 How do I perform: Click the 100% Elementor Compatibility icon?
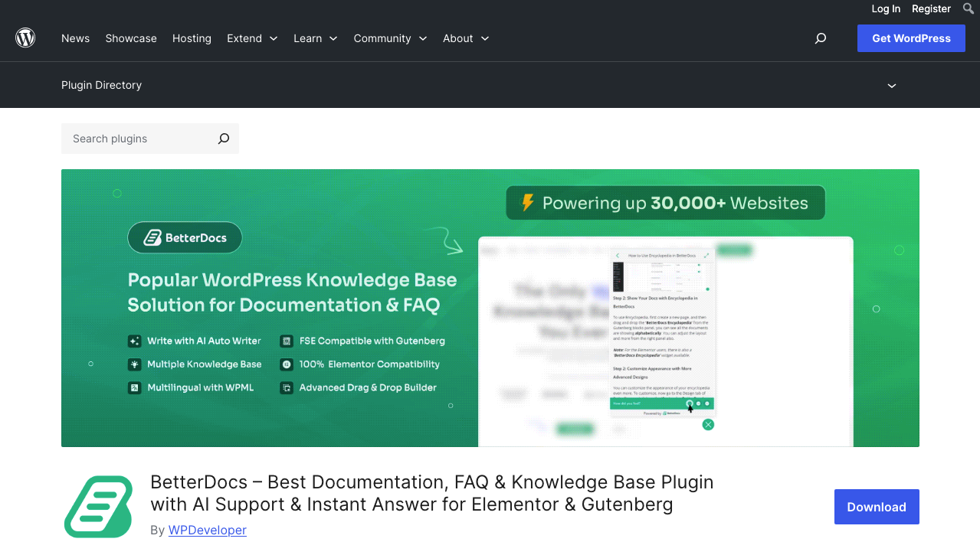tap(287, 364)
